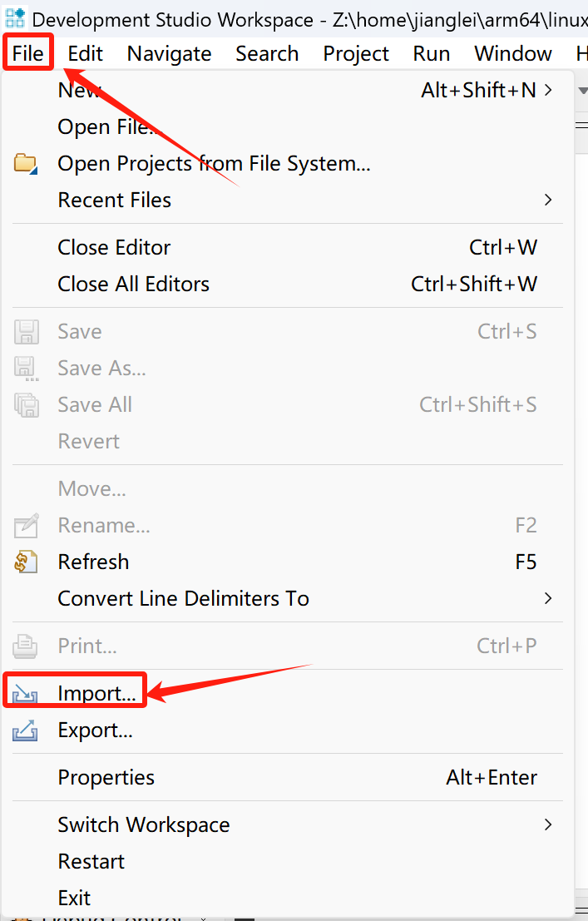Click the Export icon
The height and width of the screenshot is (921, 588).
(26, 730)
